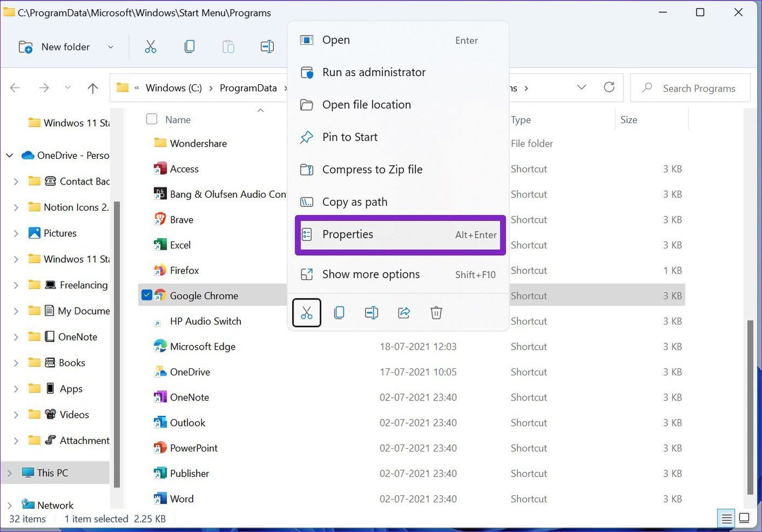The image size is (762, 532).
Task: Open address bar history dropdown chevron
Action: tap(581, 88)
